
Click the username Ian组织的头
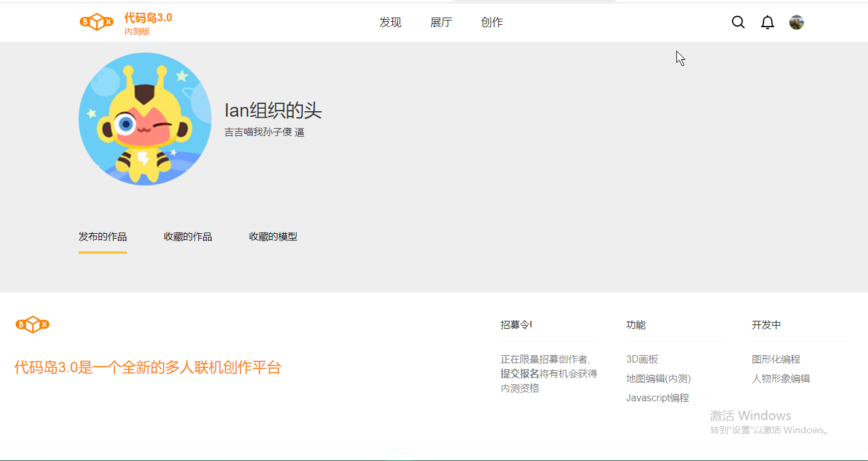[x=273, y=111]
